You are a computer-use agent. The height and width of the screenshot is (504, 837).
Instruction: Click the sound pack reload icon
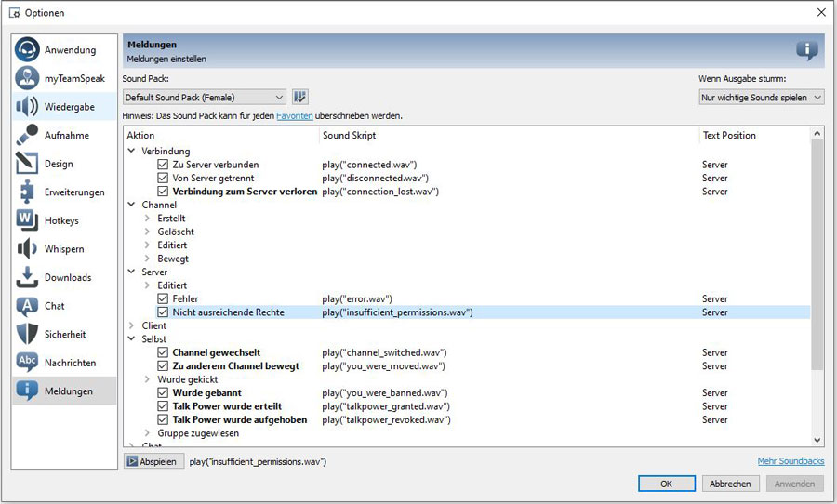click(299, 97)
